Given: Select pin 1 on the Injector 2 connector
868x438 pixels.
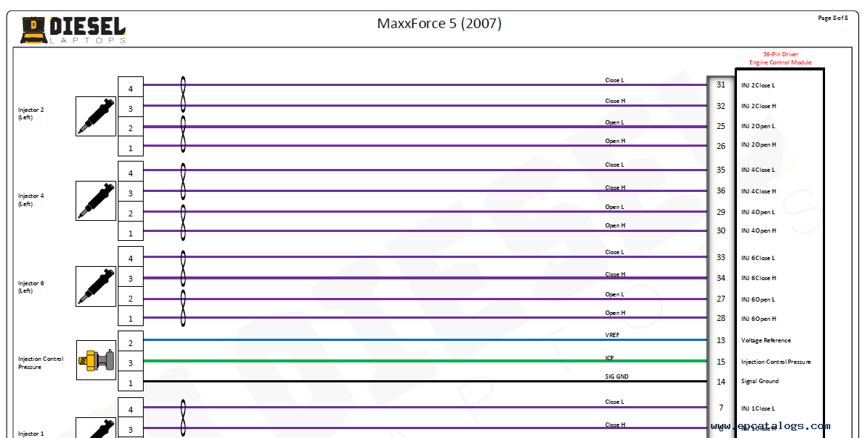Looking at the screenshot, I should pyautogui.click(x=130, y=147).
